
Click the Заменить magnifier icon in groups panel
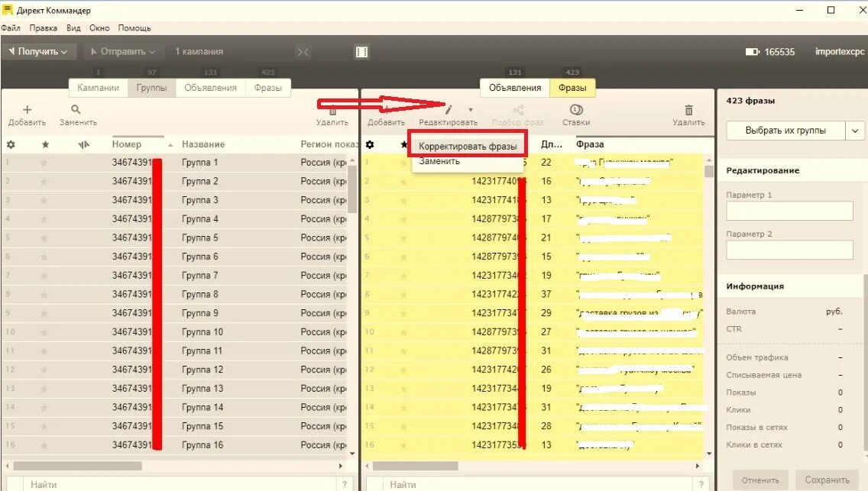click(76, 109)
